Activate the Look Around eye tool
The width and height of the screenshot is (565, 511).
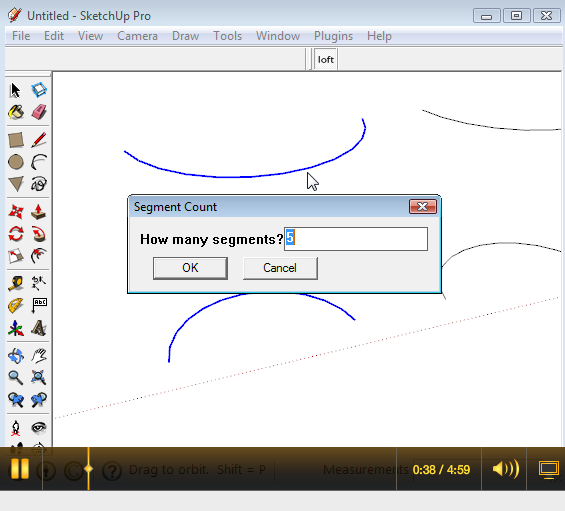[x=39, y=428]
